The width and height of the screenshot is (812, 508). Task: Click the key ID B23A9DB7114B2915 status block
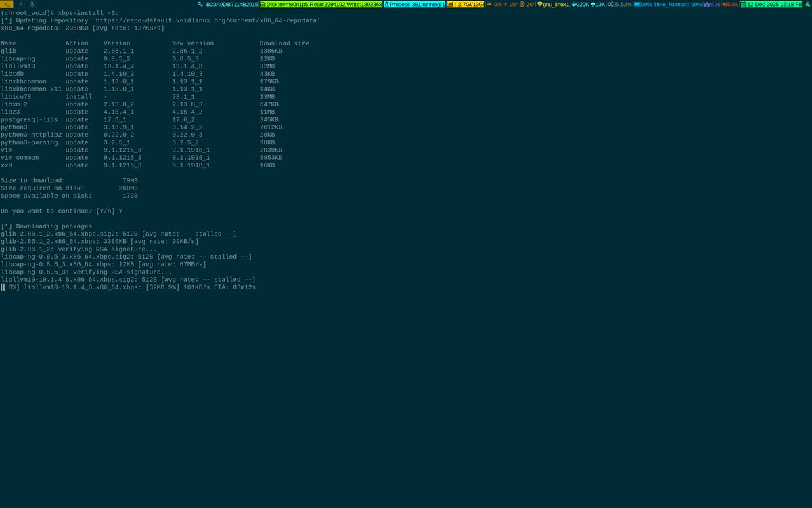[229, 4]
